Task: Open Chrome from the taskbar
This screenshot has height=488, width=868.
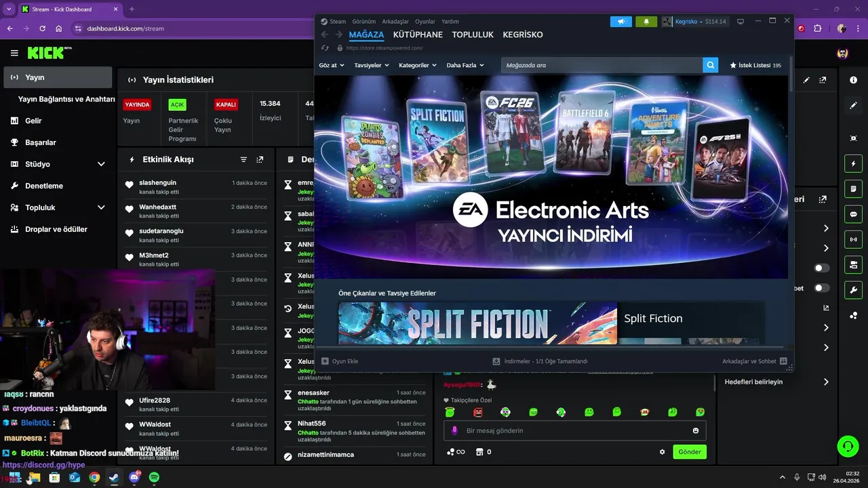Action: [94, 477]
